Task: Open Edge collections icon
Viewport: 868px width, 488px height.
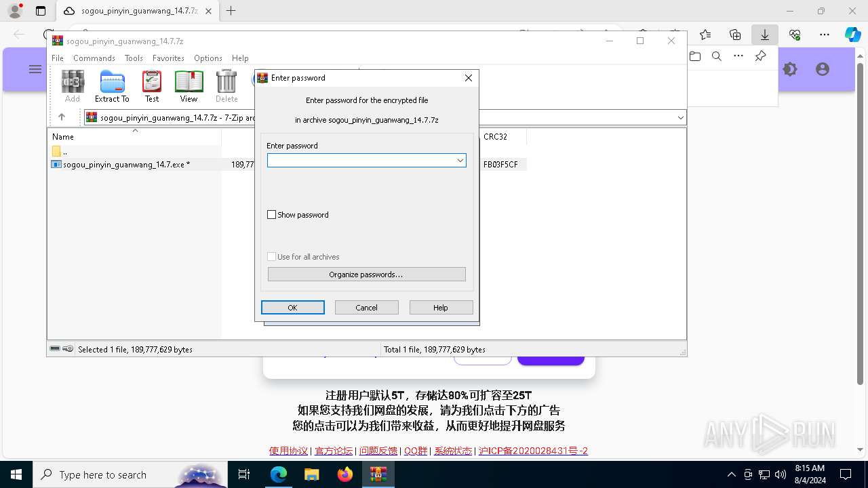Action: coord(735,35)
